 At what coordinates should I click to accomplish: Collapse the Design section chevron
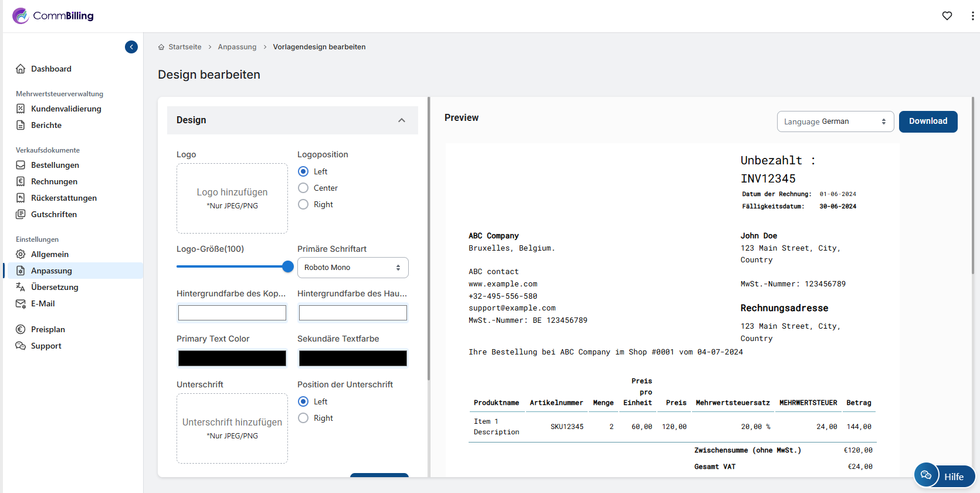pos(402,120)
